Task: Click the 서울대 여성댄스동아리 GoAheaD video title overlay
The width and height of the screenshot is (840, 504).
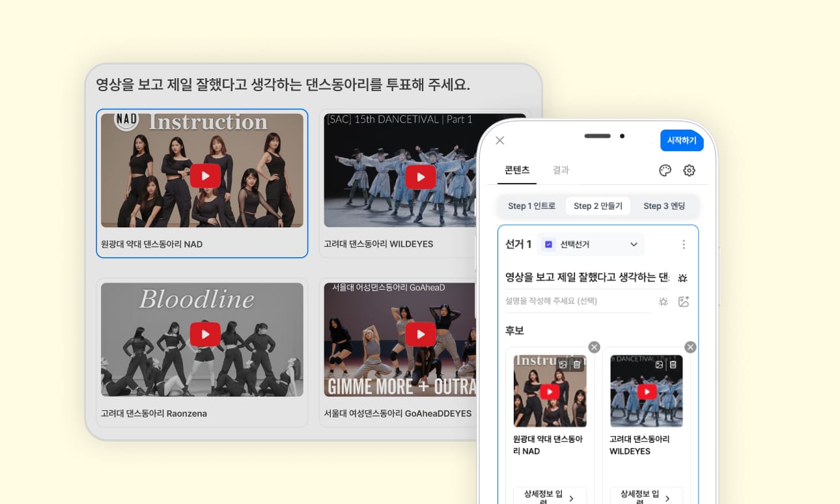Action: 388,287
